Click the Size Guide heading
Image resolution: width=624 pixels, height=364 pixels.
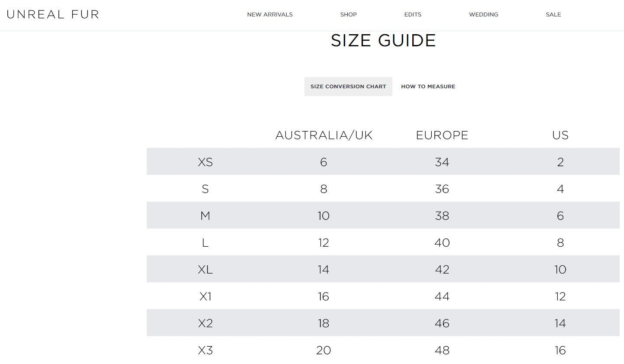tap(383, 41)
